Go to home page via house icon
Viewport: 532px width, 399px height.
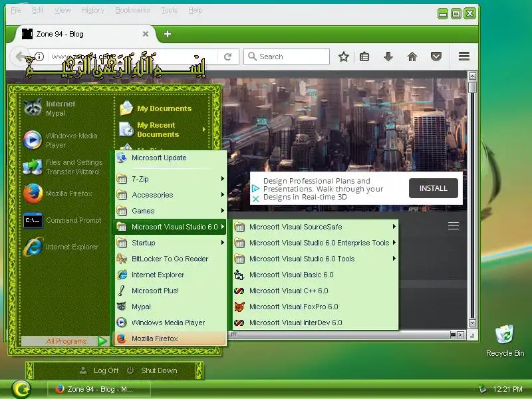412,57
